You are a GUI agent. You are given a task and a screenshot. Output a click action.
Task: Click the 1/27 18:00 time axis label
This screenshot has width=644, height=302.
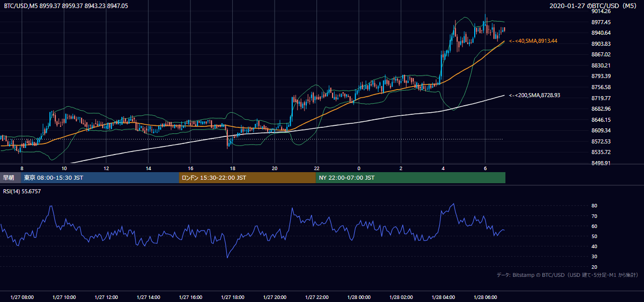click(232, 297)
